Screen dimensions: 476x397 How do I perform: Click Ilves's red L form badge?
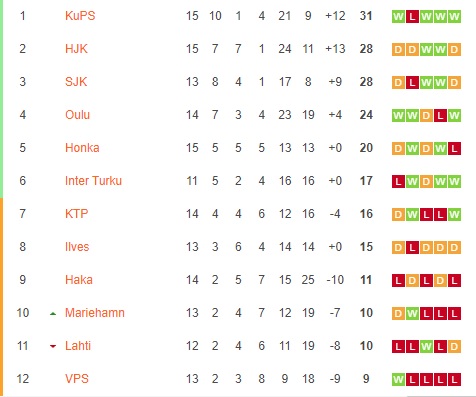tap(412, 247)
